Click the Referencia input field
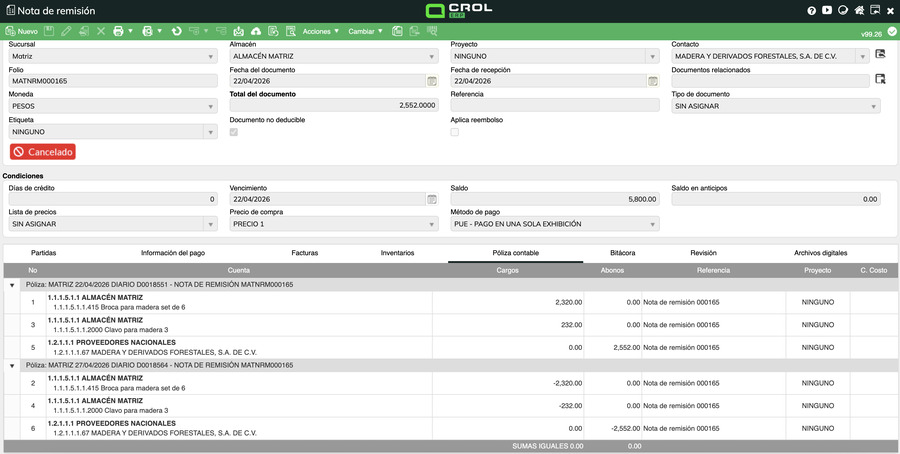This screenshot has width=900, height=454. [x=554, y=106]
